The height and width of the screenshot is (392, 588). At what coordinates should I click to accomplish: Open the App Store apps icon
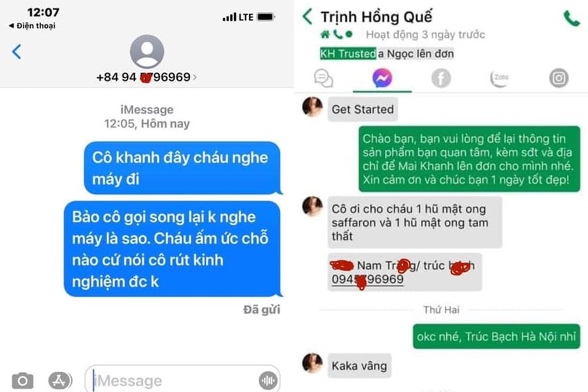[x=59, y=381]
